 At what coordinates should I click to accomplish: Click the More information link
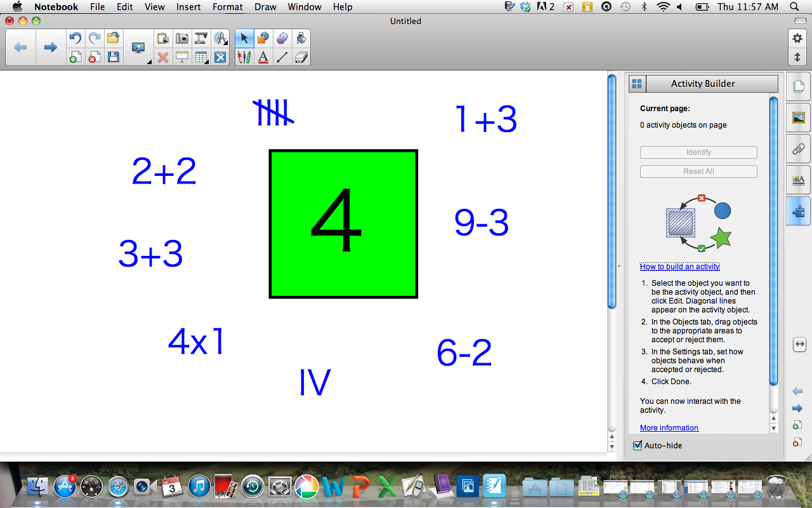point(669,427)
